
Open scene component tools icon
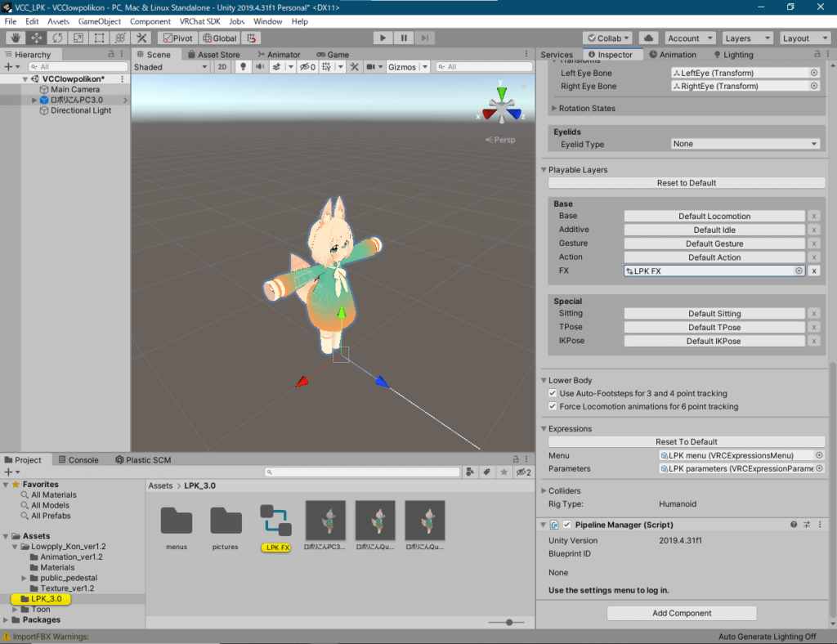pos(355,67)
